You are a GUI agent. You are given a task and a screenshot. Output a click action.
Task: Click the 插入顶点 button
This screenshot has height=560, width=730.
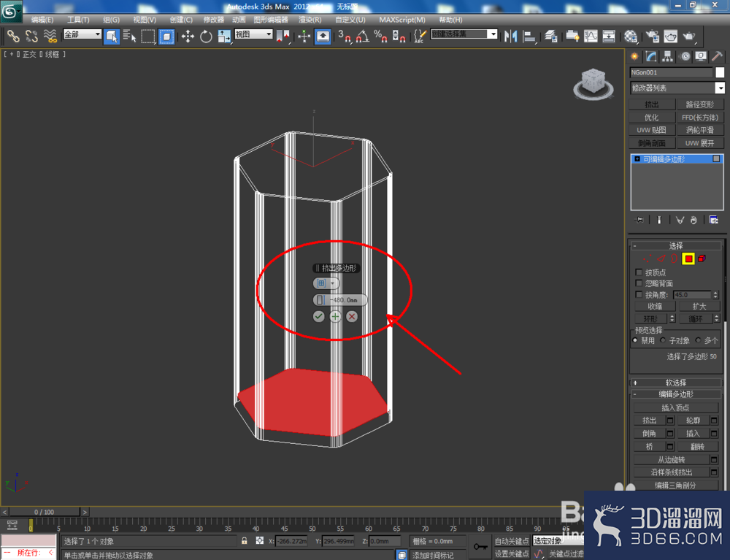pos(675,407)
